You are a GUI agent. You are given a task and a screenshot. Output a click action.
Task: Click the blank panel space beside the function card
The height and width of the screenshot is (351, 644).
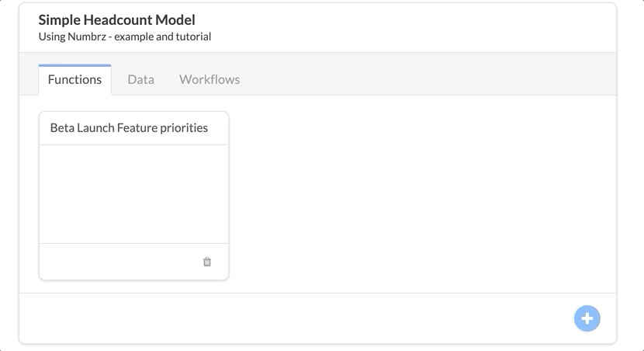421,195
